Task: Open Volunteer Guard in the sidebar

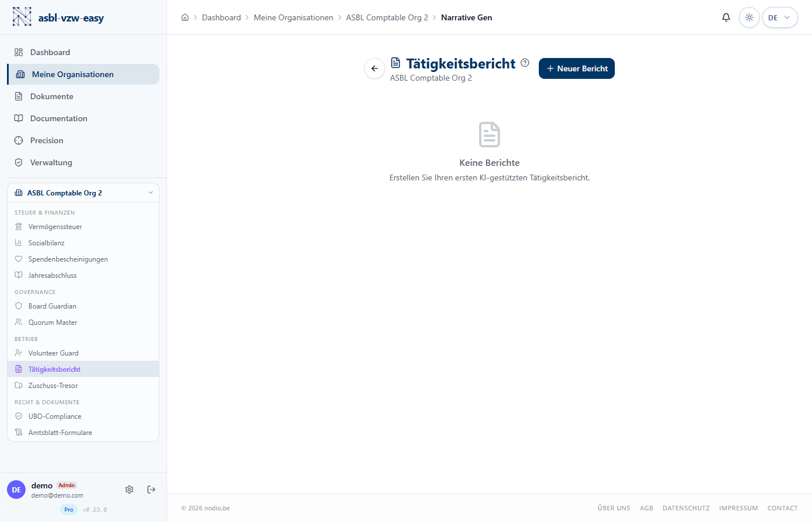Action: 83,353
